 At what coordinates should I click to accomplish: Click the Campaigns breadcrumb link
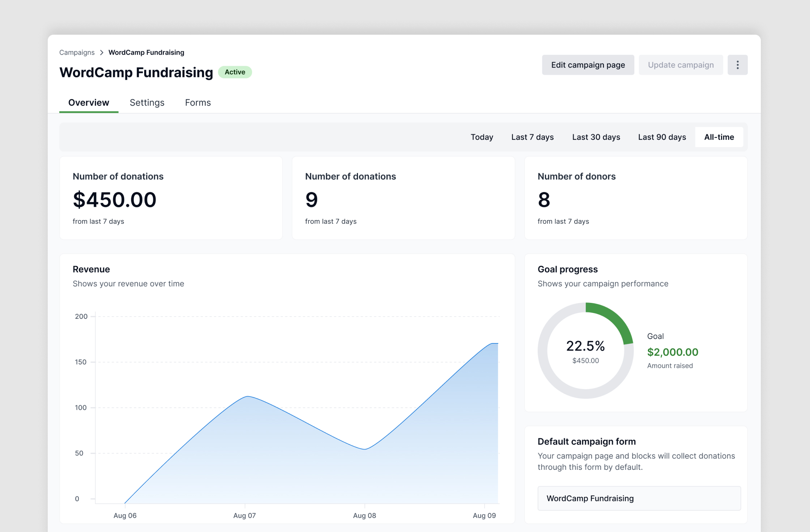coord(77,53)
